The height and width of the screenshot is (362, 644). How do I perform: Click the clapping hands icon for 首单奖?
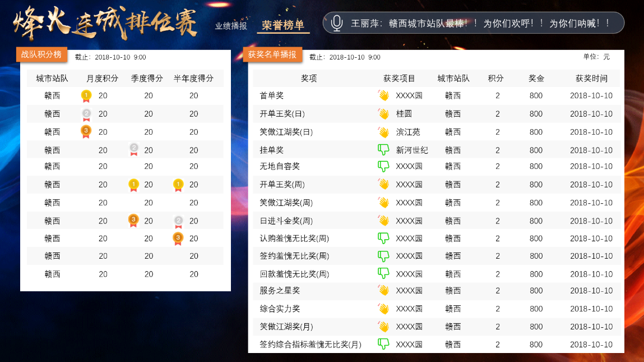(383, 95)
